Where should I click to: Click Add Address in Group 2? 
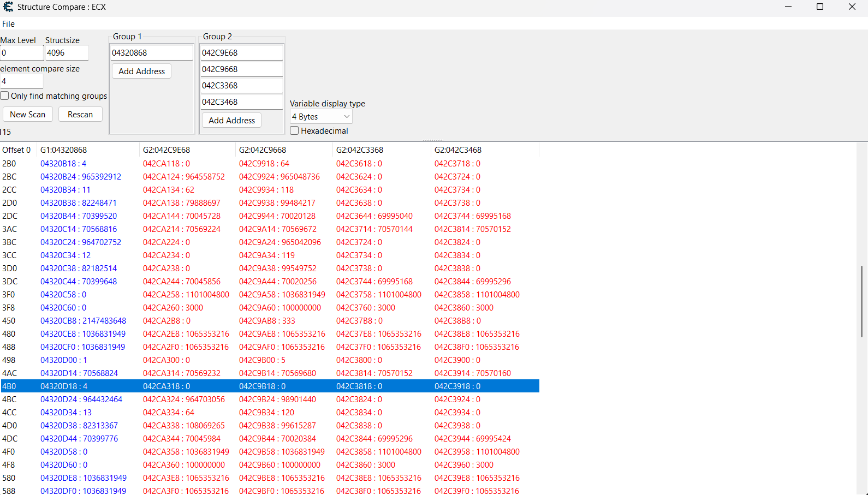pyautogui.click(x=231, y=121)
